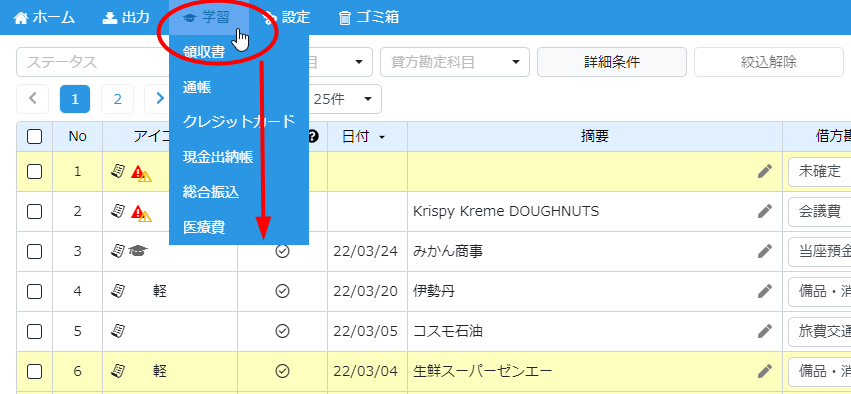The image size is (851, 394).
Task: Click the graduation cap icon in row 3
Action: pyautogui.click(x=138, y=251)
